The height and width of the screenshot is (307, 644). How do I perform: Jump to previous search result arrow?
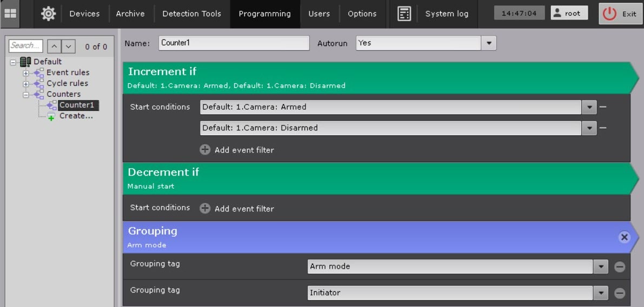pos(54,46)
